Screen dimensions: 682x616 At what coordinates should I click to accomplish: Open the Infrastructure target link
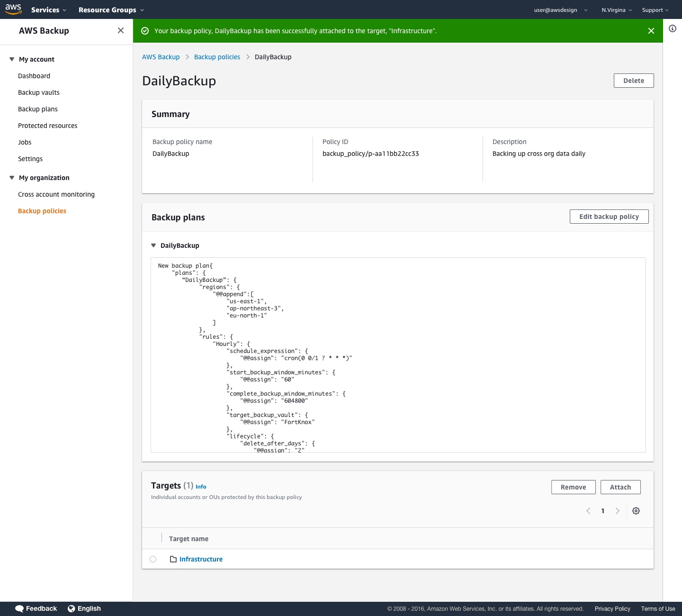201,559
